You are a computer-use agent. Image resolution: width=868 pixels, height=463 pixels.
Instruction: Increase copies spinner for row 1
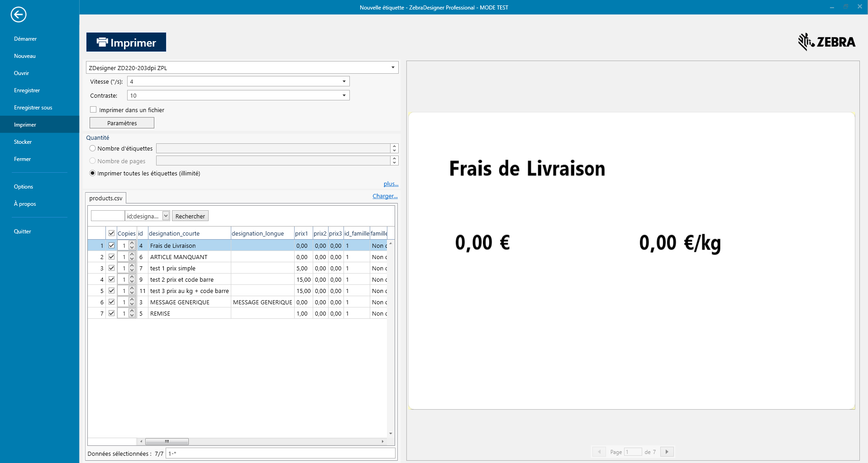(132, 243)
